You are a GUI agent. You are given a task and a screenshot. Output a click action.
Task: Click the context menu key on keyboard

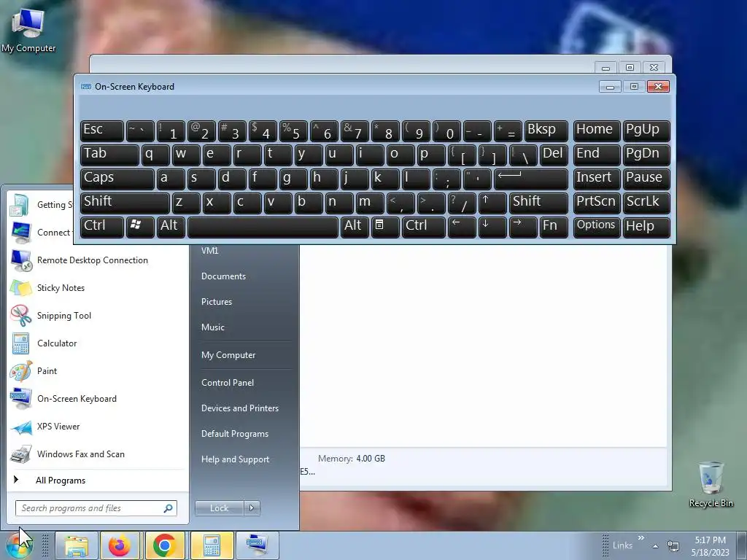[385, 227]
